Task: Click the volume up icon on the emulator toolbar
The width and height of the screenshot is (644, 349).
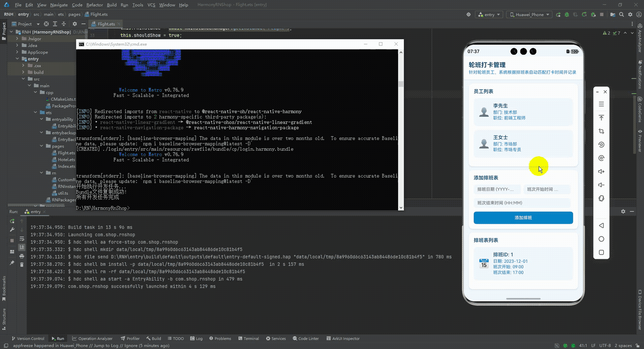Action: [x=601, y=172]
